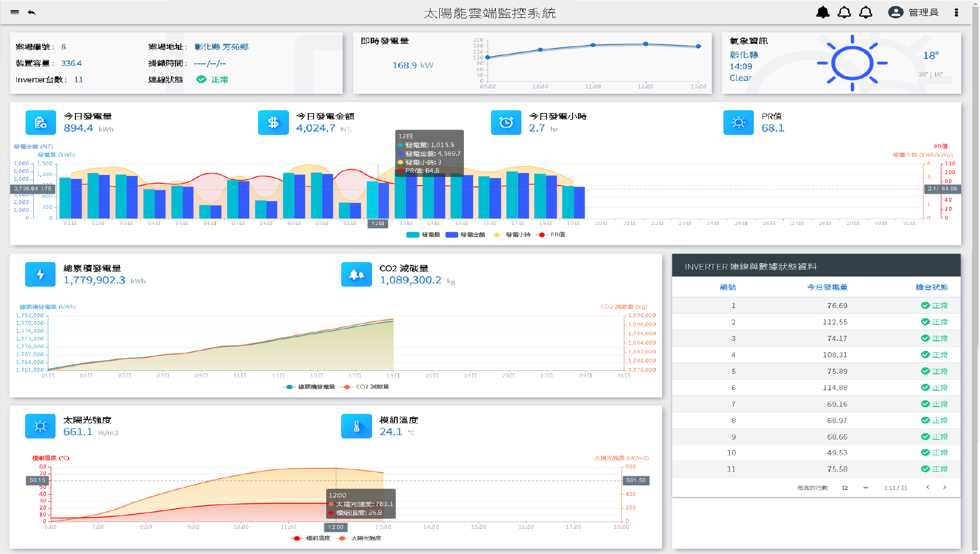Sort by 今日發電量 column header
This screenshot has height=554, width=980.
(827, 287)
